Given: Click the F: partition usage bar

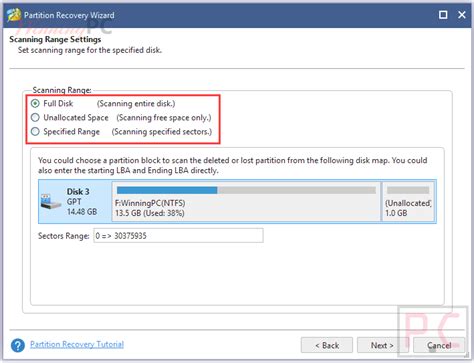Looking at the screenshot, I should coord(246,190).
